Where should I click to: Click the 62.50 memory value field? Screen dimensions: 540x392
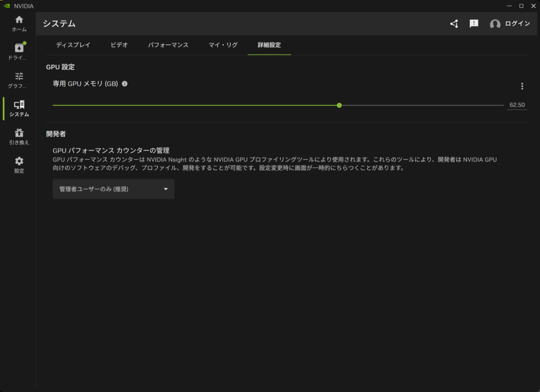pyautogui.click(x=517, y=105)
